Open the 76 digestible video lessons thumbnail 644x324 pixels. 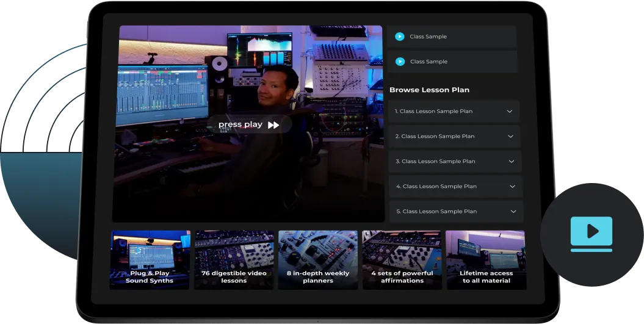pyautogui.click(x=234, y=259)
